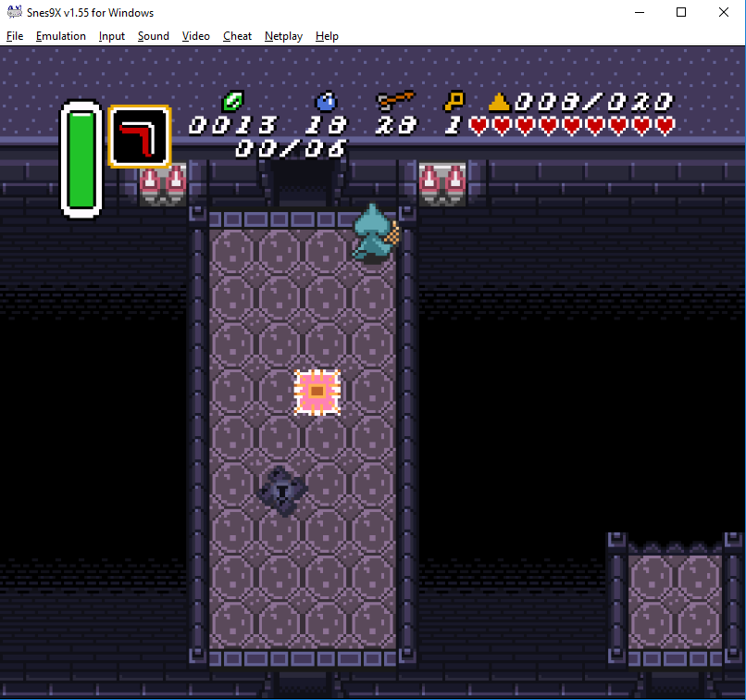Open the Input menu
This screenshot has height=700, width=746.
point(112,36)
